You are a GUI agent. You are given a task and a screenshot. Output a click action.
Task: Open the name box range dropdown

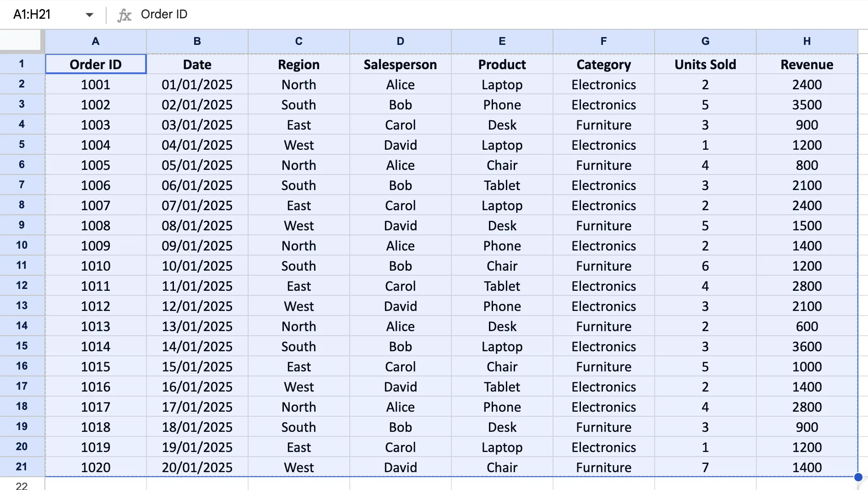90,14
